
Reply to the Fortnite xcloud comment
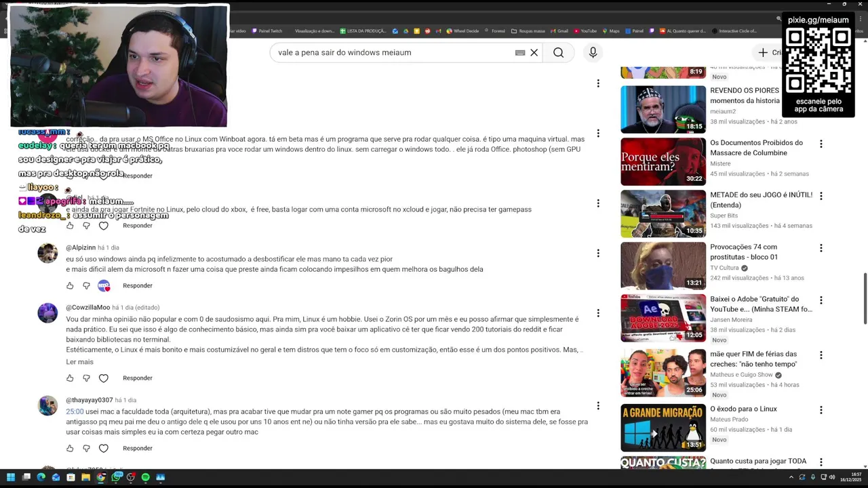[x=138, y=226]
